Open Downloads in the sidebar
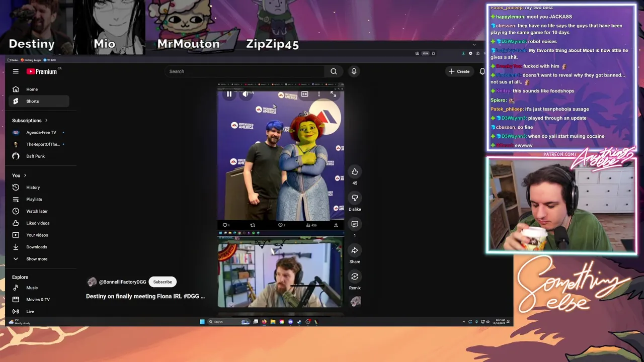 click(x=39, y=247)
